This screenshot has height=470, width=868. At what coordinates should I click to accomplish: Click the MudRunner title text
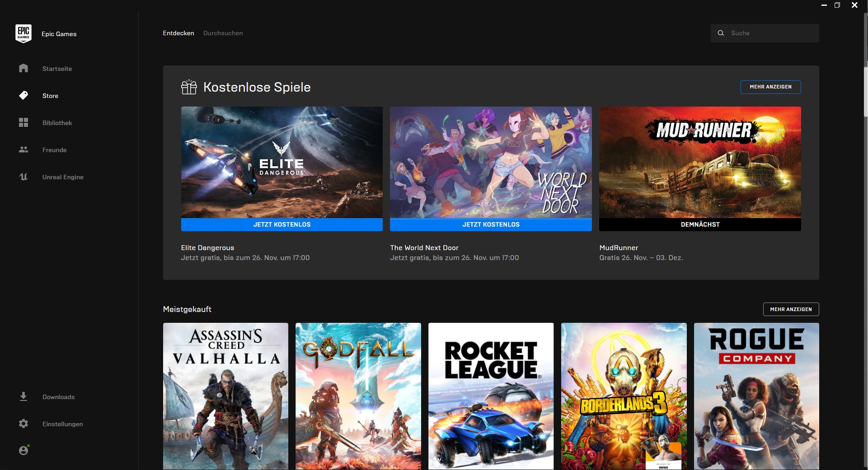coord(619,248)
